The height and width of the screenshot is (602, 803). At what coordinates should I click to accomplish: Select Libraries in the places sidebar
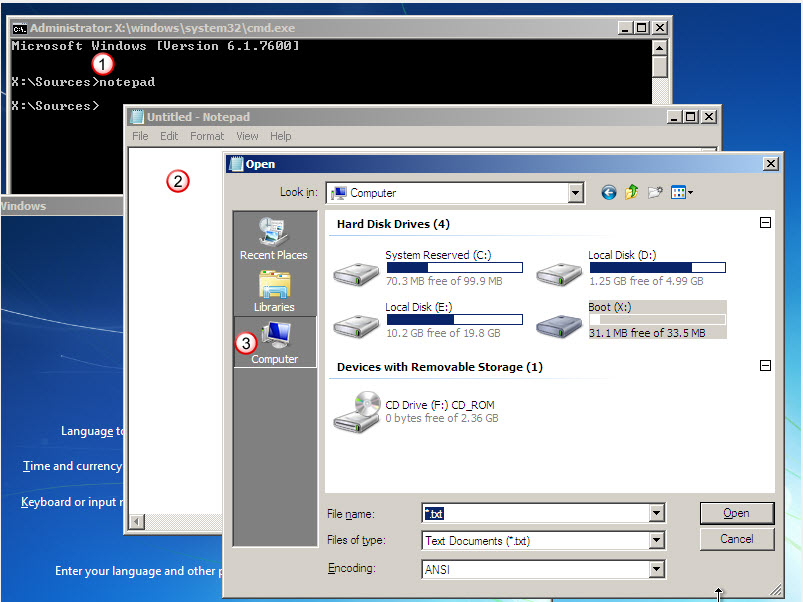(274, 291)
